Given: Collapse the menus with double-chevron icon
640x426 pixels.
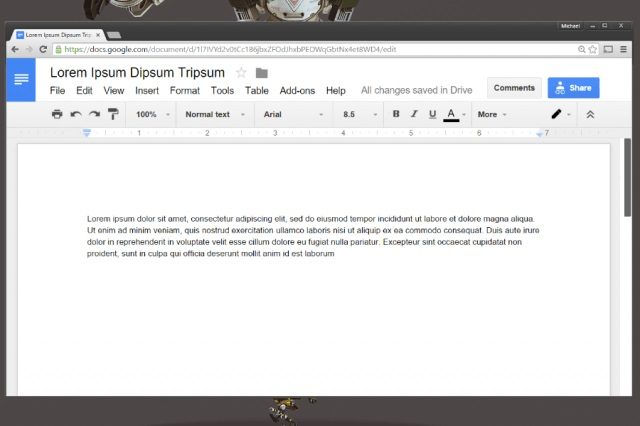Looking at the screenshot, I should pos(590,115).
